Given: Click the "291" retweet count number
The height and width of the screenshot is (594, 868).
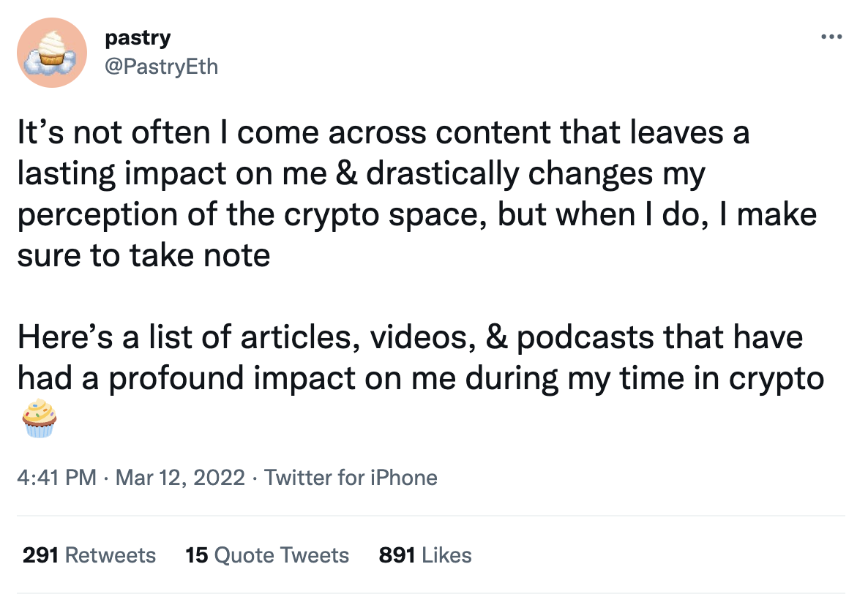Looking at the screenshot, I should tap(41, 555).
